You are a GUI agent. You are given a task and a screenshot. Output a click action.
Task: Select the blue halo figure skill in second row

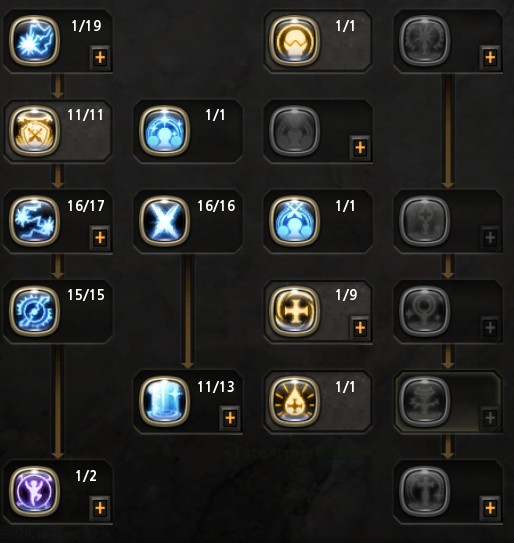pyautogui.click(x=164, y=131)
